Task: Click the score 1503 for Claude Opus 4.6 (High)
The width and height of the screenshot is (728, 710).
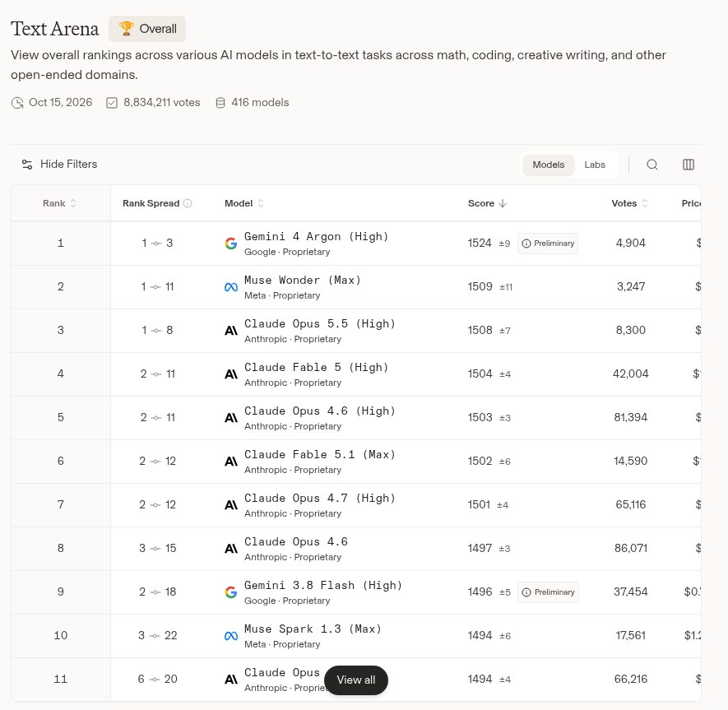Action: tap(480, 417)
